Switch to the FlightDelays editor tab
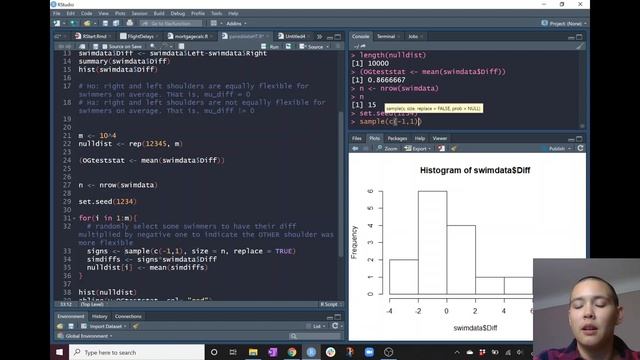 pyautogui.click(x=140, y=36)
